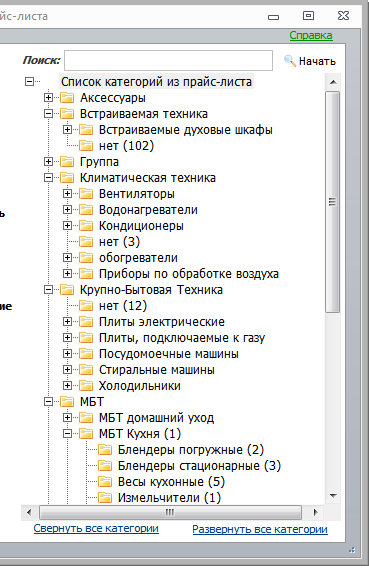The height and width of the screenshot is (568, 369).
Task: Click folder icon of Крупно-Бытовая Техника
Action: 67,290
